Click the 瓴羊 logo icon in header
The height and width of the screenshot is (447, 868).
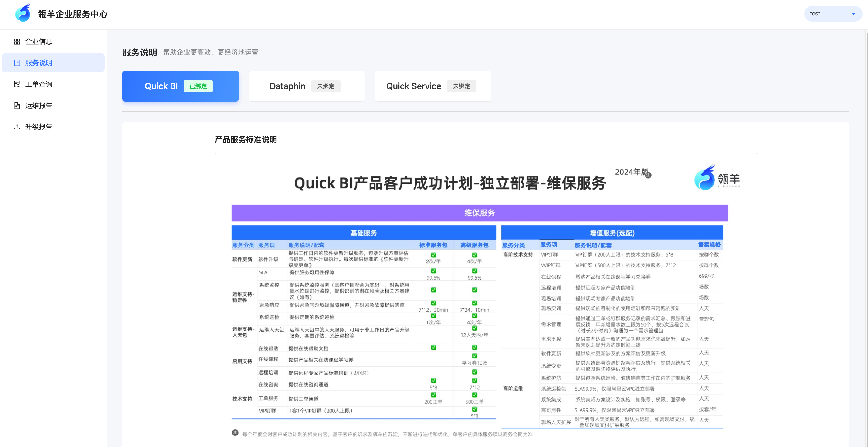coord(22,13)
